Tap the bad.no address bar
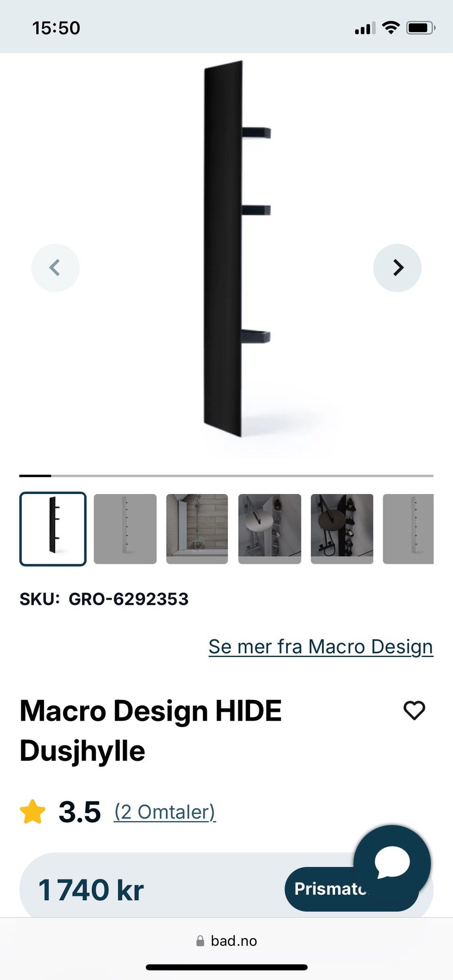This screenshot has width=453, height=980. 226,941
